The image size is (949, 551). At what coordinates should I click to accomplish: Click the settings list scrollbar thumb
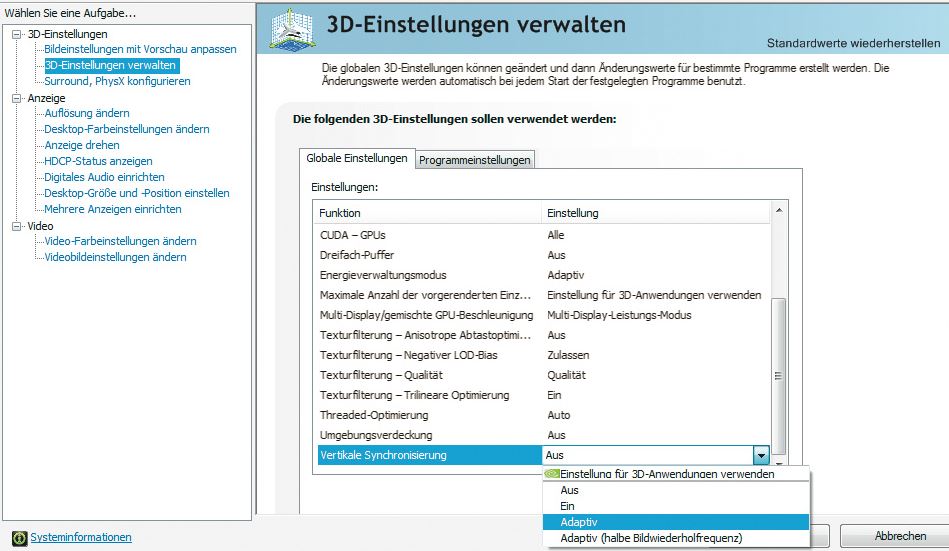(779, 375)
